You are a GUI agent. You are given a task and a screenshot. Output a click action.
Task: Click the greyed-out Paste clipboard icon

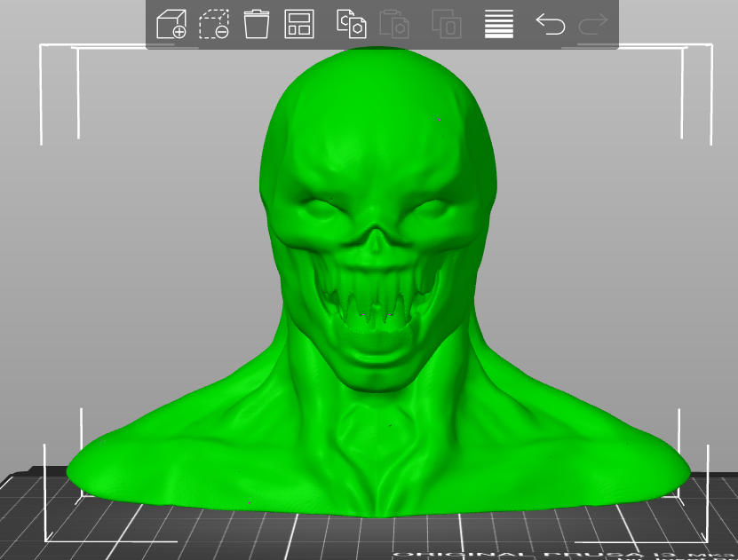[393, 24]
